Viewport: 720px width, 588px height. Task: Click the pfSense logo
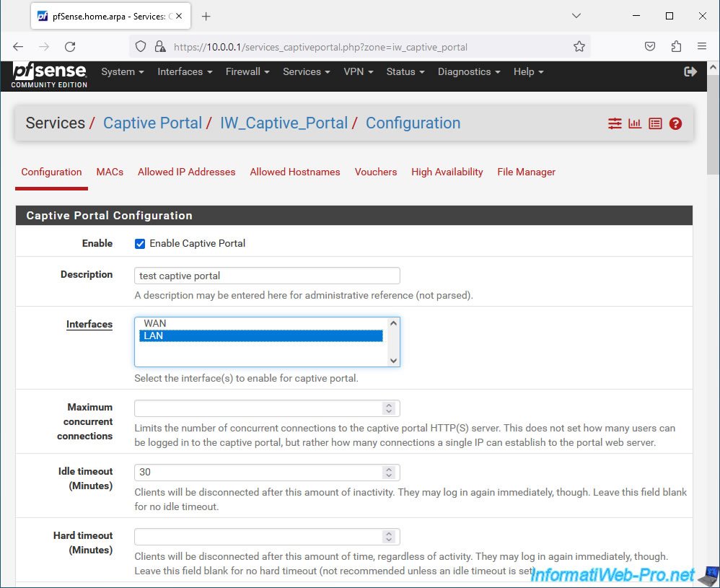pos(50,75)
